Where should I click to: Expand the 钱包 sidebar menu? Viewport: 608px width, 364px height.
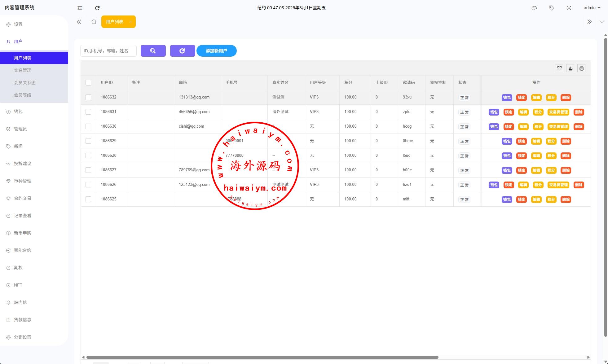tap(18, 112)
